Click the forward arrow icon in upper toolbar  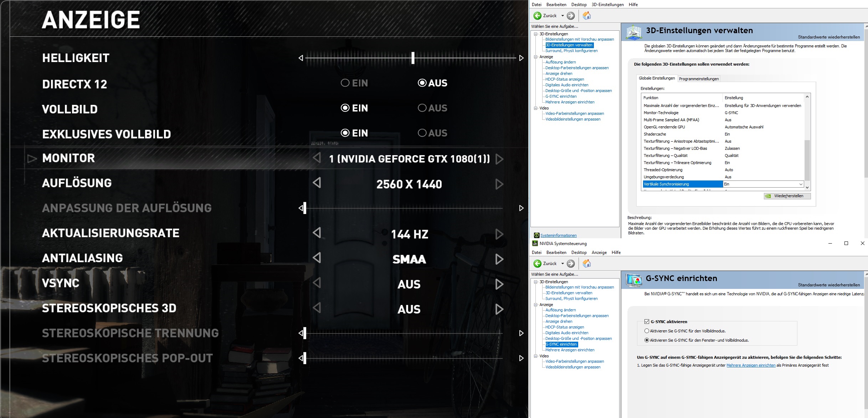[x=571, y=16]
